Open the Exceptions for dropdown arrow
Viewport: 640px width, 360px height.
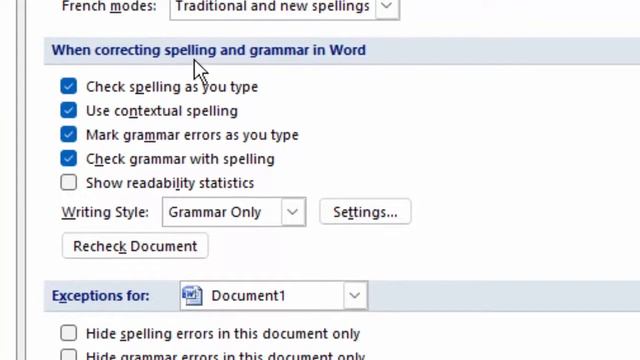coord(355,296)
